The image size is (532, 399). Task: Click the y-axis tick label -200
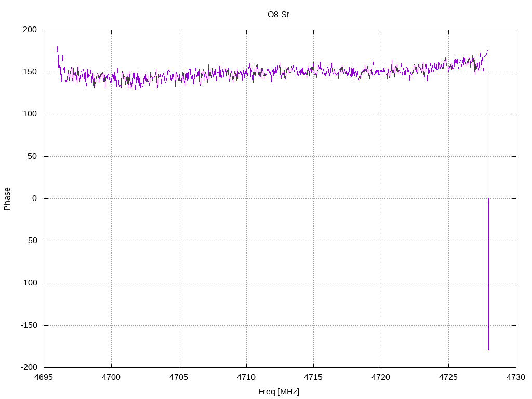tap(29, 367)
